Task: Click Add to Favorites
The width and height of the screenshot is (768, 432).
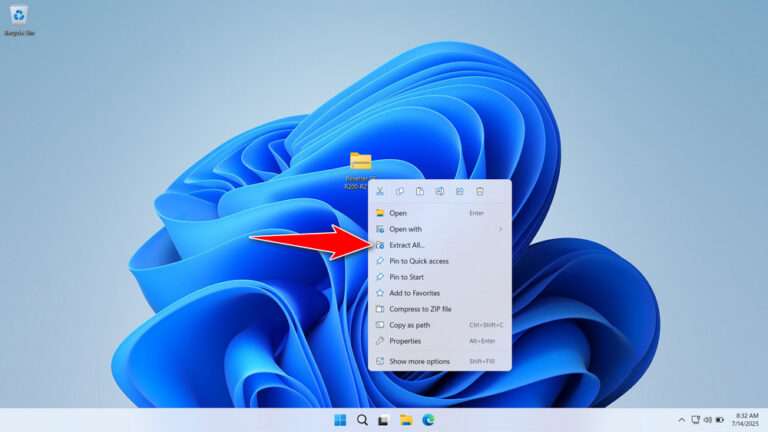Action: pyautogui.click(x=414, y=293)
